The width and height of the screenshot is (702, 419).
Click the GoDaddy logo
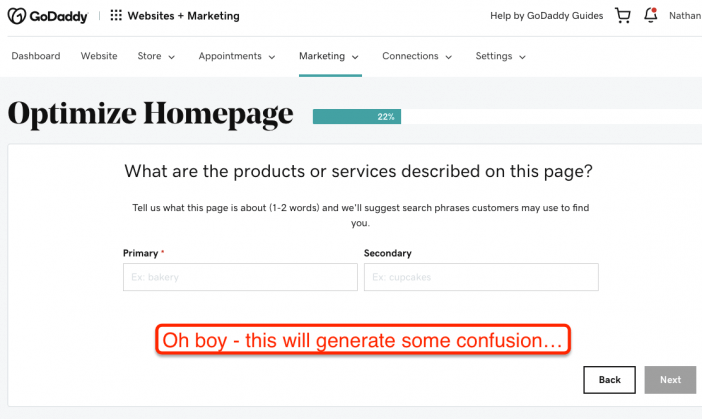pyautogui.click(x=47, y=16)
